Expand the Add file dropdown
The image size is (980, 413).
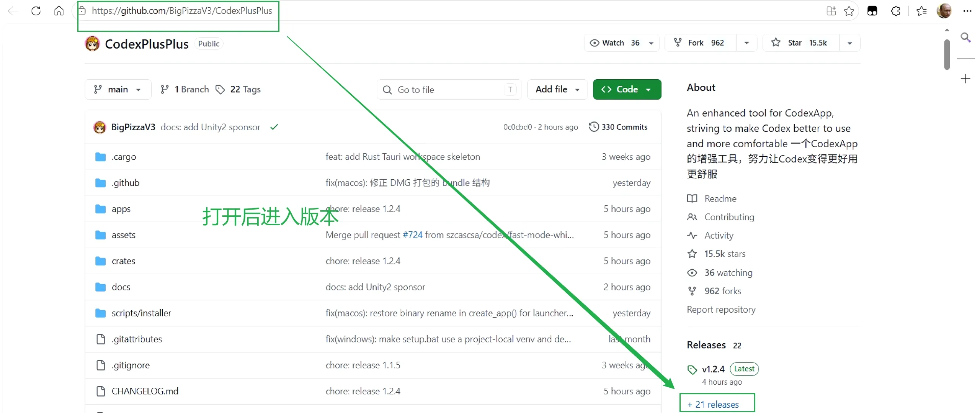click(557, 90)
